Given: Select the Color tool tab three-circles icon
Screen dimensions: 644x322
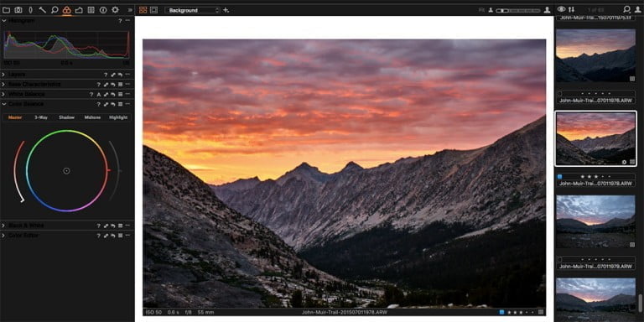Looking at the screenshot, I should click(66, 10).
